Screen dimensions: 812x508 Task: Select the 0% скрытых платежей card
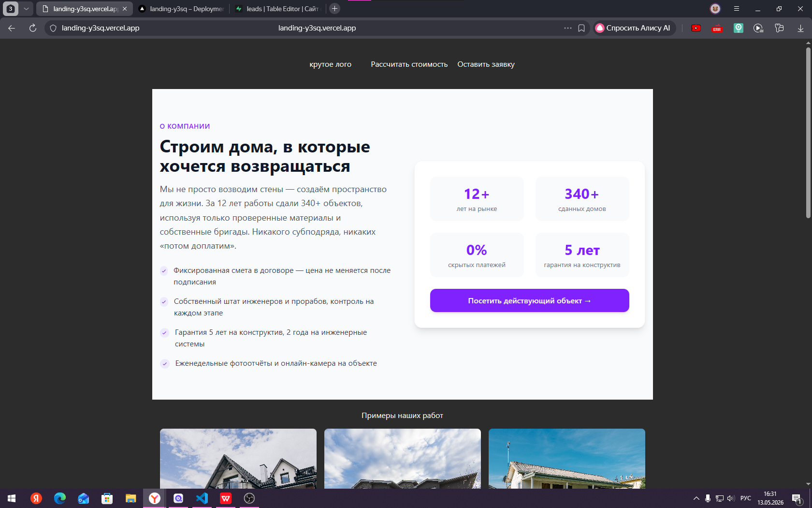click(x=477, y=255)
